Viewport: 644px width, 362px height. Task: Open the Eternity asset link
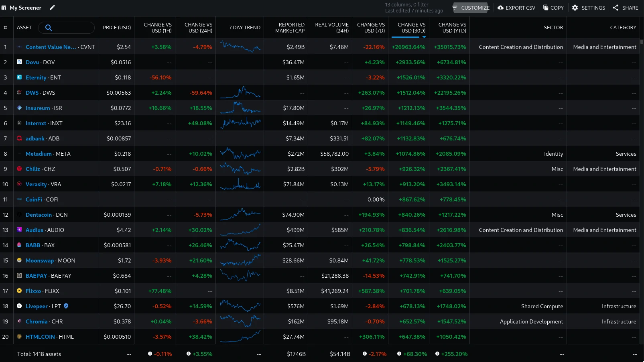pyautogui.click(x=36, y=77)
